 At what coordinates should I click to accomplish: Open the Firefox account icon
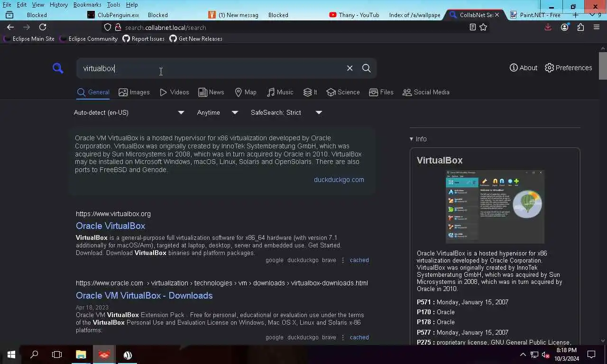click(564, 27)
